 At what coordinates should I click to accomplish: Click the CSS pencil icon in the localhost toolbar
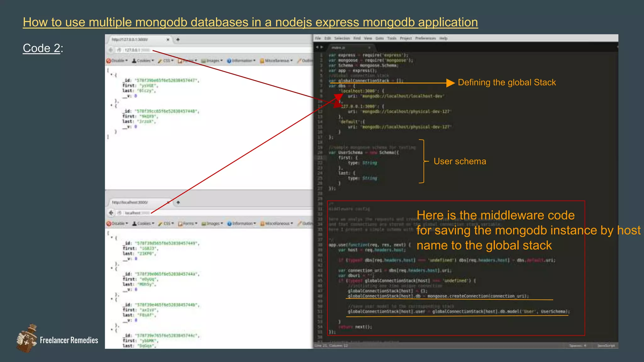click(x=160, y=224)
